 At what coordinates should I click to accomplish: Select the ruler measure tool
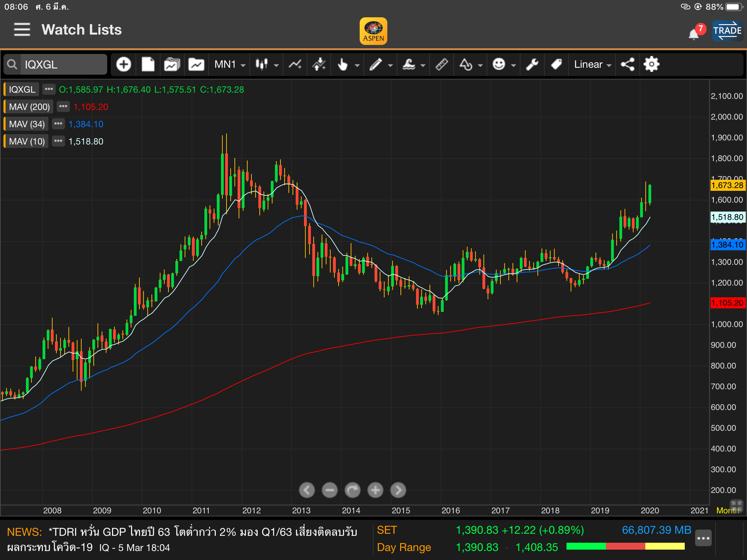tap(442, 65)
